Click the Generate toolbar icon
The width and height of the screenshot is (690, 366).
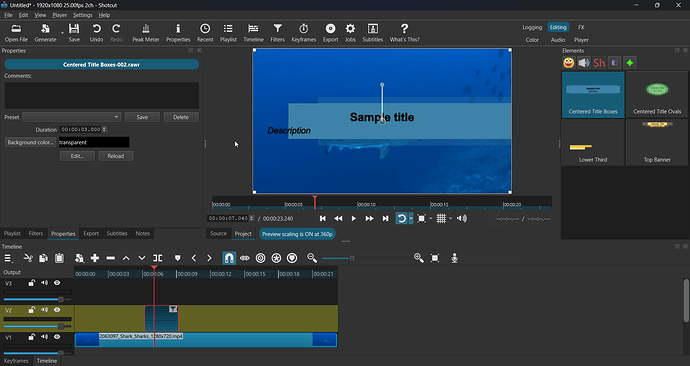point(45,33)
